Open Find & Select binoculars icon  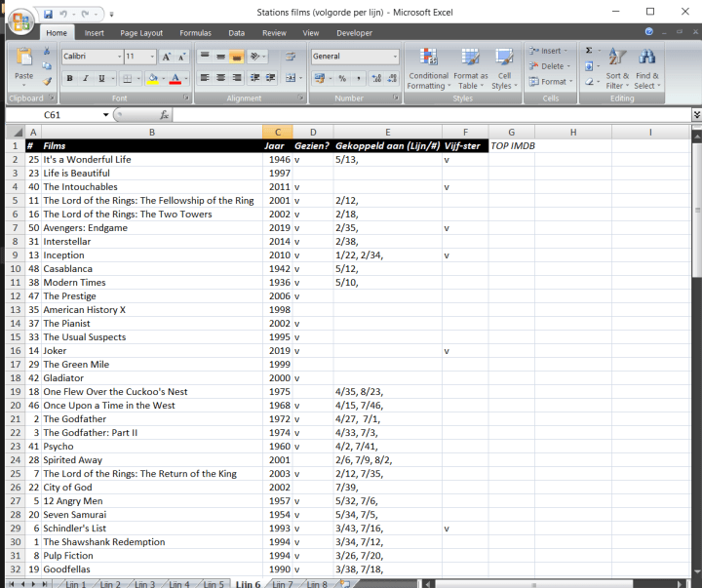click(x=646, y=67)
